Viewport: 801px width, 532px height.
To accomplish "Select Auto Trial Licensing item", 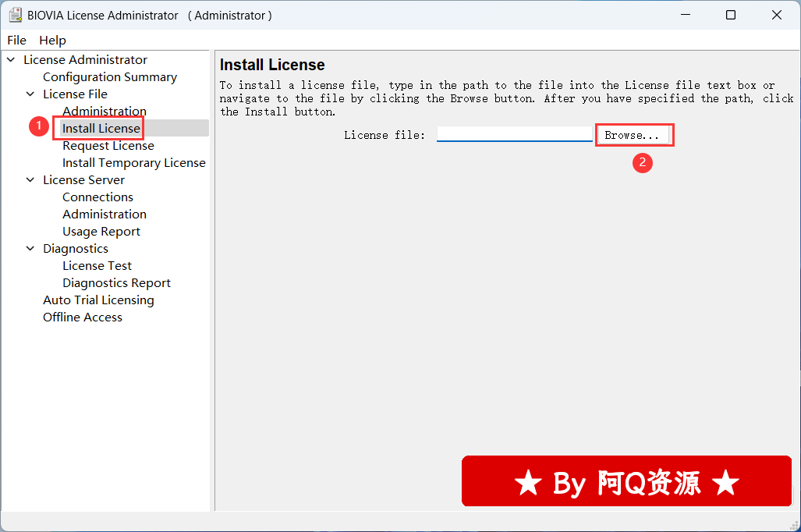I will point(98,300).
